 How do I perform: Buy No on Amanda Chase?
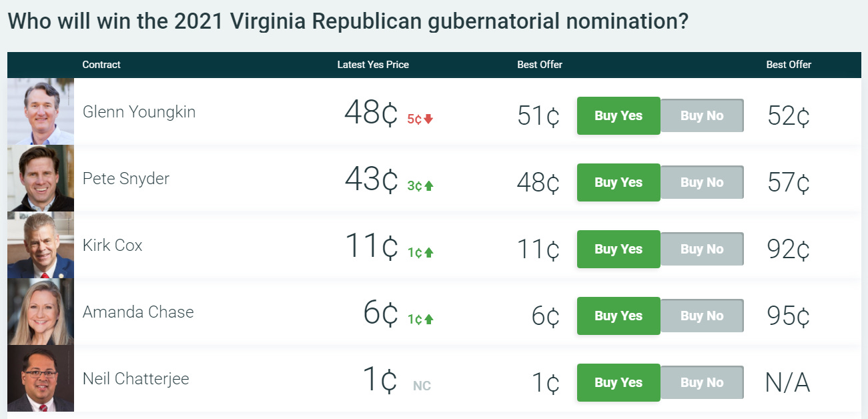pyautogui.click(x=702, y=316)
